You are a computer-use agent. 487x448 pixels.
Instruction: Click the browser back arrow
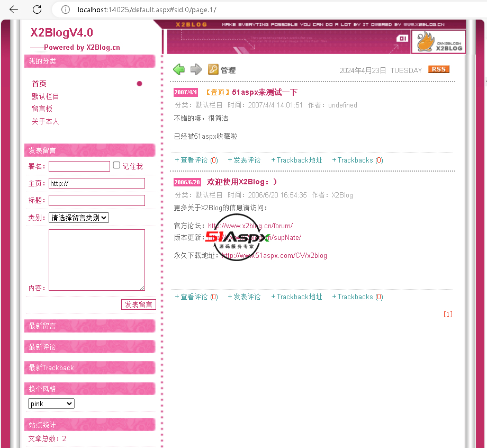[14, 10]
